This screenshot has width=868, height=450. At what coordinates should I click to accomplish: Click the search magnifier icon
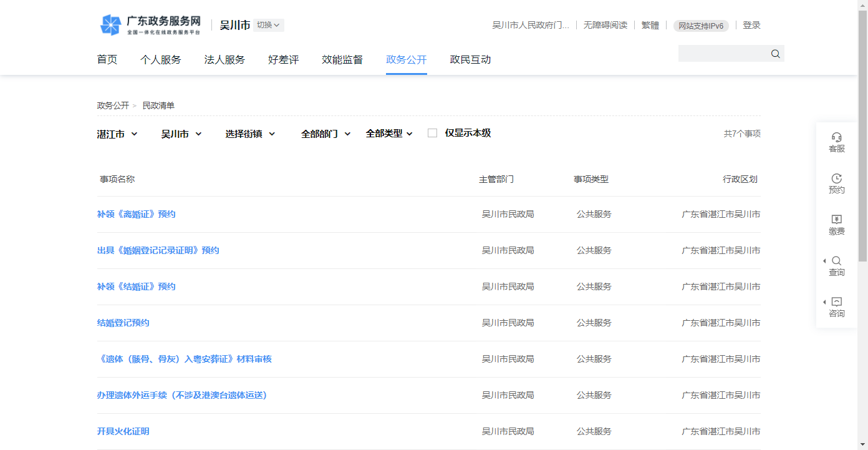pyautogui.click(x=775, y=54)
